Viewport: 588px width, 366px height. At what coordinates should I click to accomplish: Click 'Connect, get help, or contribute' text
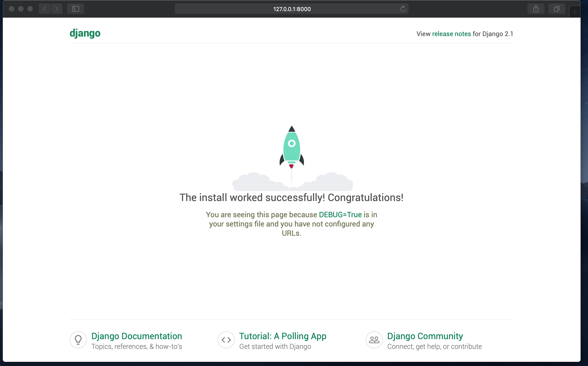[x=434, y=346]
